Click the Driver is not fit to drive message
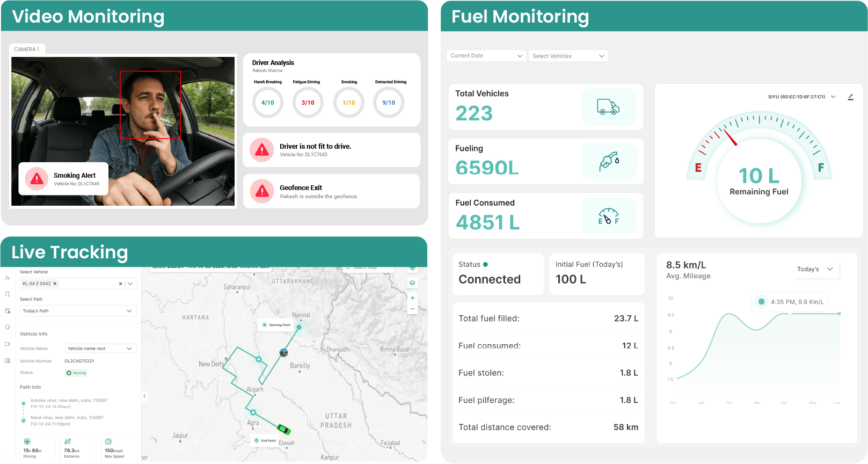 click(x=316, y=146)
